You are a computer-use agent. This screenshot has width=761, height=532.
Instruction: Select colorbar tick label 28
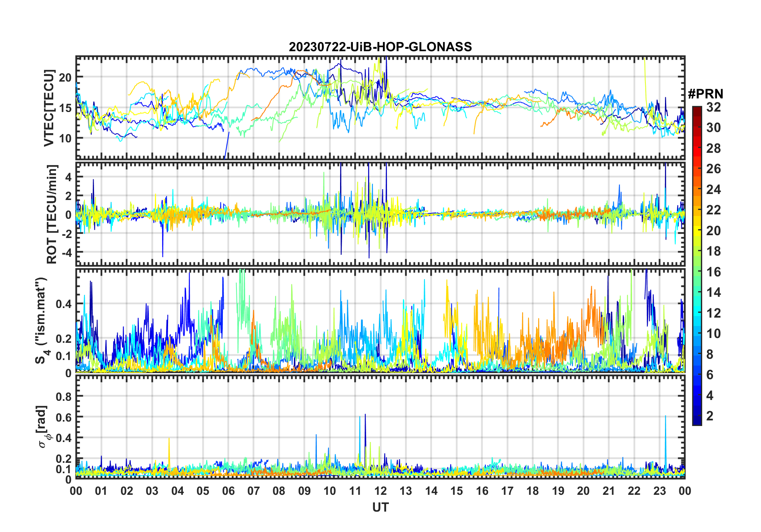pos(713,148)
